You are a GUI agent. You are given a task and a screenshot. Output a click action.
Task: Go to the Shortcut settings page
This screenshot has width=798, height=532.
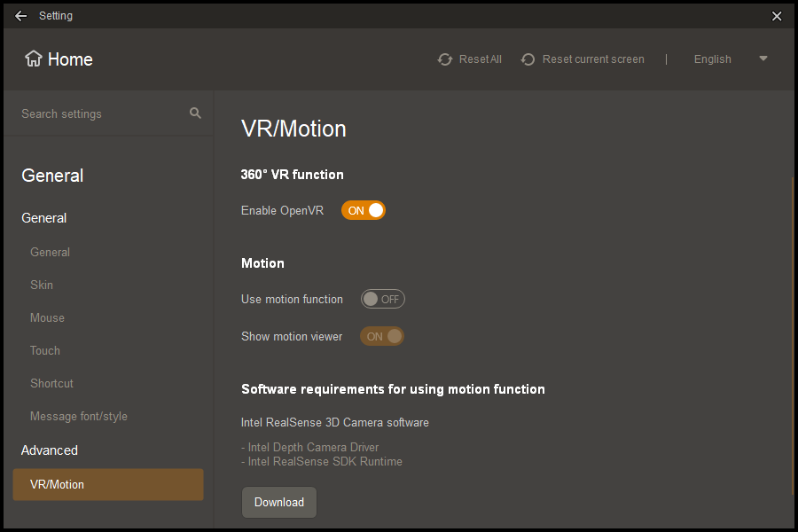[51, 383]
